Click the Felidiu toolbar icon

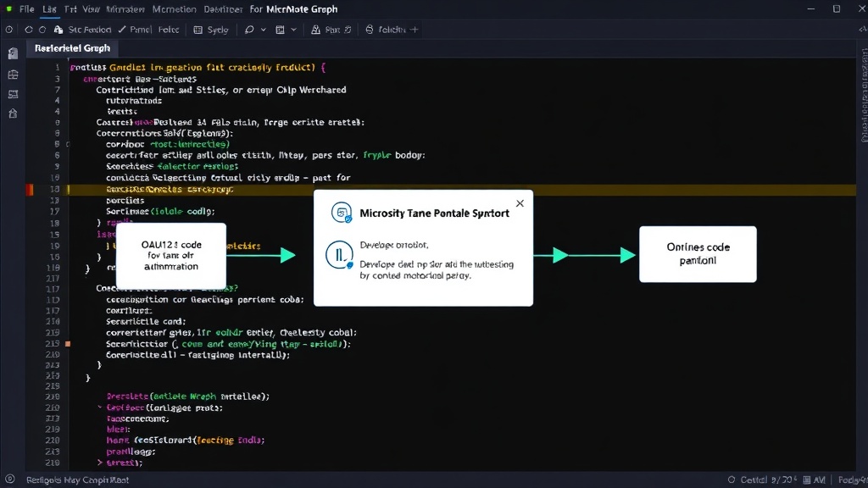(x=370, y=30)
